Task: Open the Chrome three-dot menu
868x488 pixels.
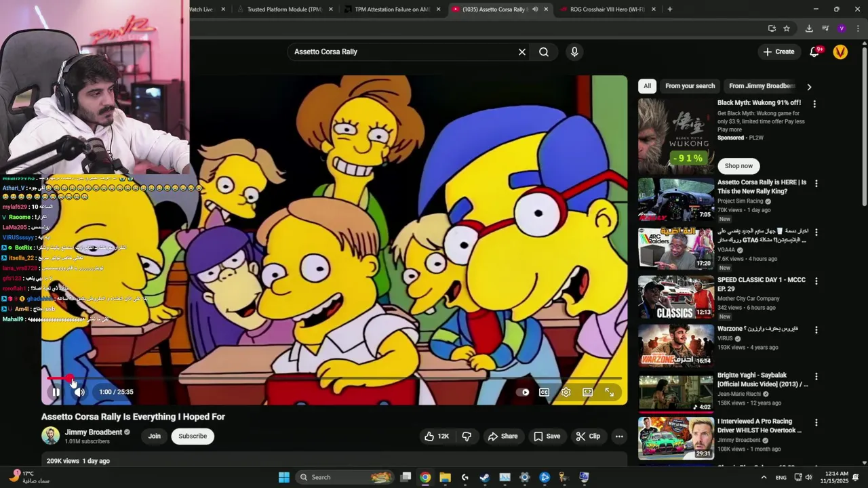Action: pyautogui.click(x=858, y=28)
